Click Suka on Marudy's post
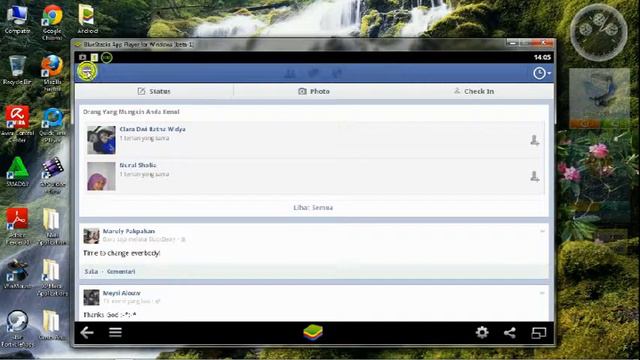 pyautogui.click(x=91, y=271)
